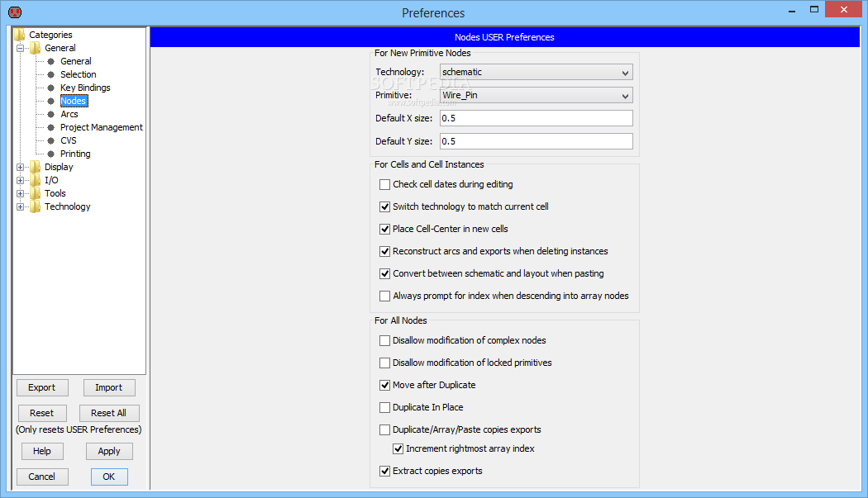Expand the I/O category
868x498 pixels.
(21, 180)
